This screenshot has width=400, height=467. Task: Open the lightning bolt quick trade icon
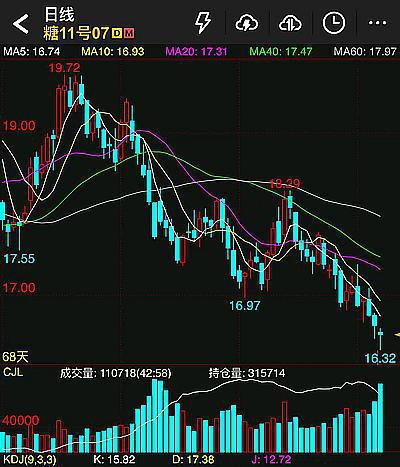pyautogui.click(x=203, y=23)
